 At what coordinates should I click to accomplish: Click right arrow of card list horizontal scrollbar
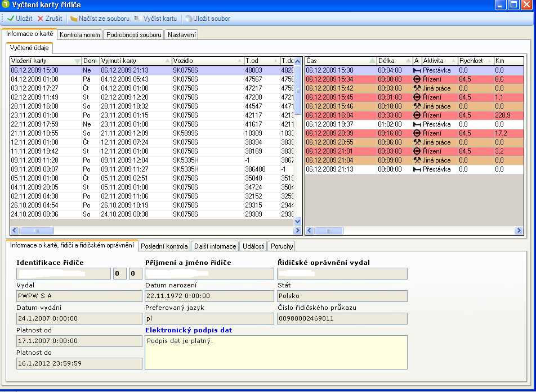[x=297, y=231]
